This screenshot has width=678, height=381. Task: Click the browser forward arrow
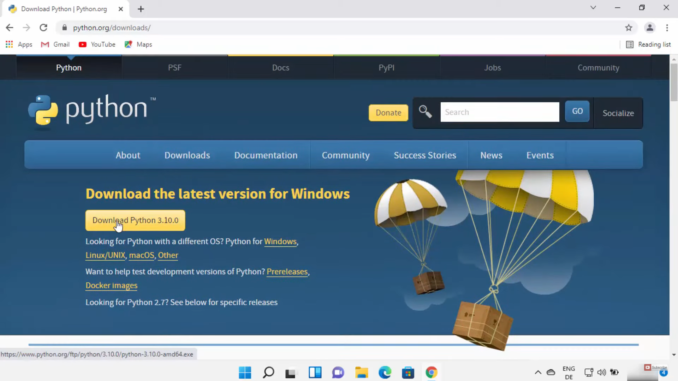tap(26, 28)
